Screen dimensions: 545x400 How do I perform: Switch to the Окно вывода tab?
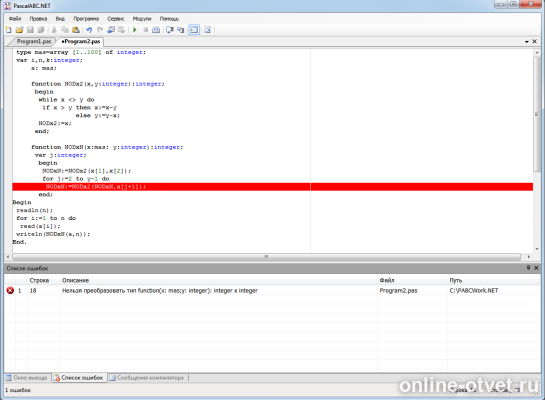(x=27, y=378)
